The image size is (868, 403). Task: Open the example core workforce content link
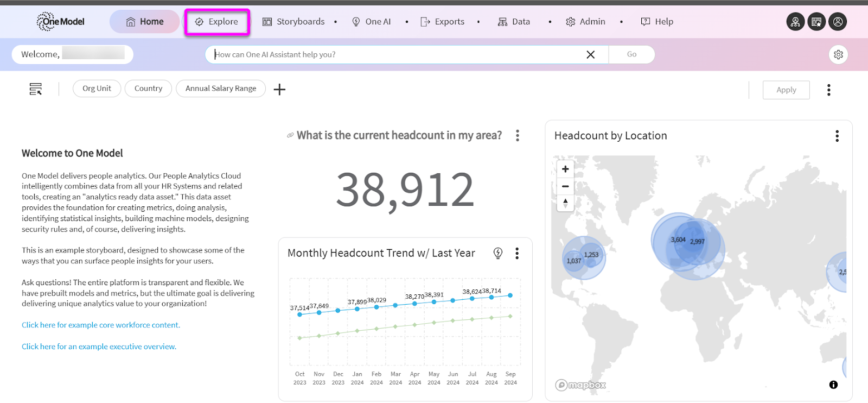point(101,325)
